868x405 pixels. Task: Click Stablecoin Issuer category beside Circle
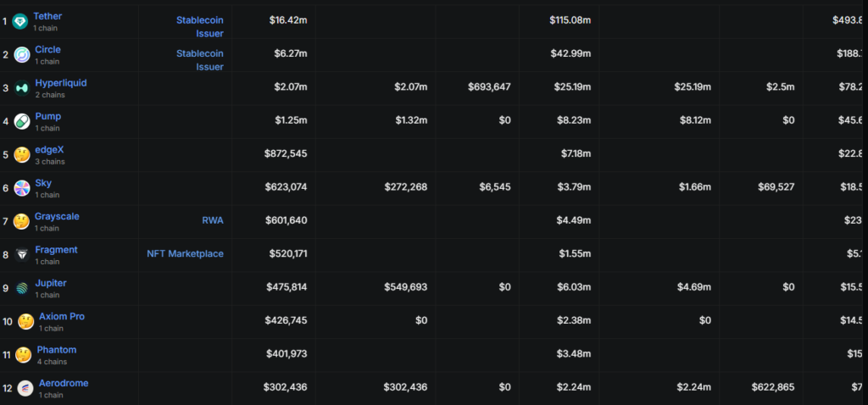(x=200, y=59)
